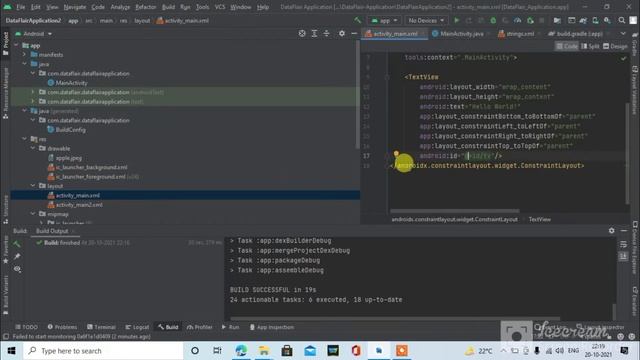Toggle the eye view options in Build panel
The width and height of the screenshot is (640, 360).
pos(17,269)
